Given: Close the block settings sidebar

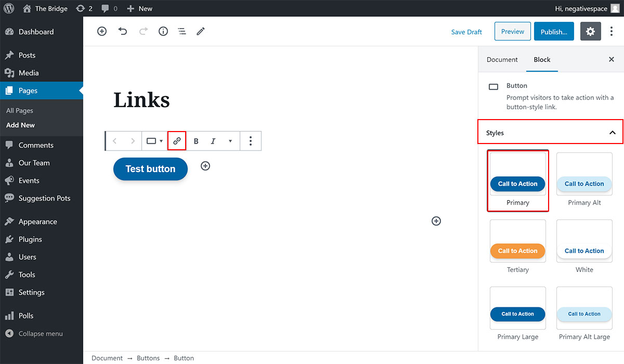Looking at the screenshot, I should tap(611, 59).
